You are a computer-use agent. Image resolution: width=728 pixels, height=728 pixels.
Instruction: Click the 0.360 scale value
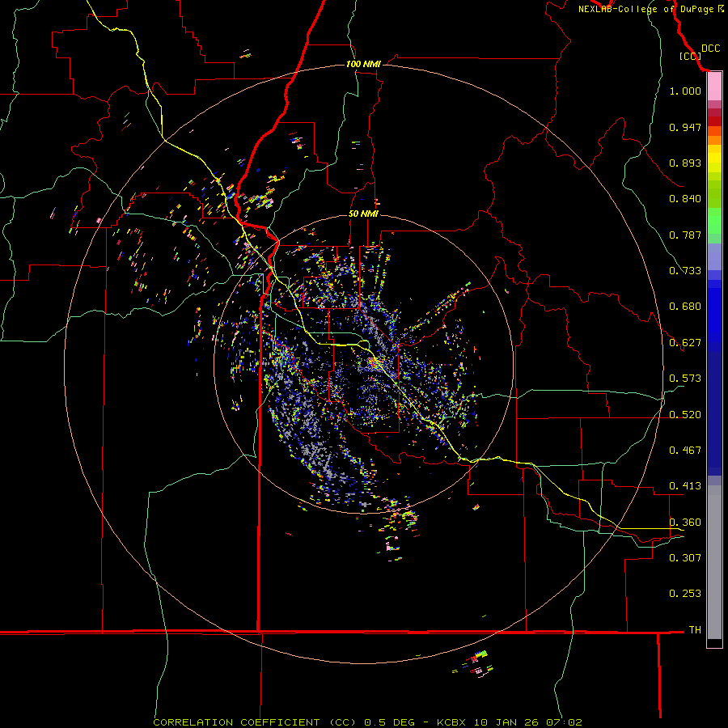685,523
